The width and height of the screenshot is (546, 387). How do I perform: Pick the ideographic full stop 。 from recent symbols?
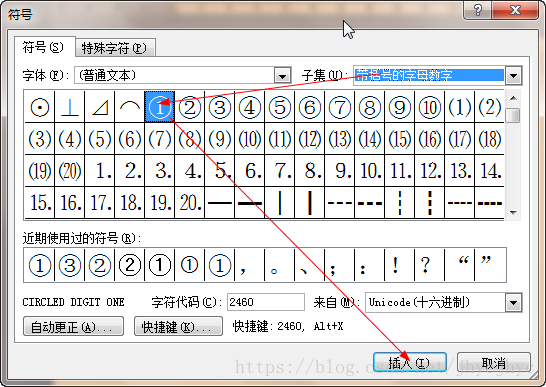tap(280, 265)
